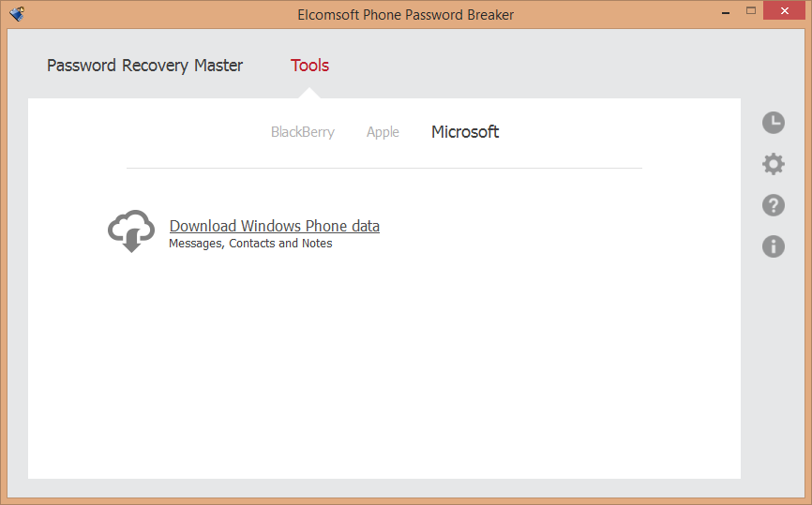Switch to BlackBerry tools

pos(303,132)
